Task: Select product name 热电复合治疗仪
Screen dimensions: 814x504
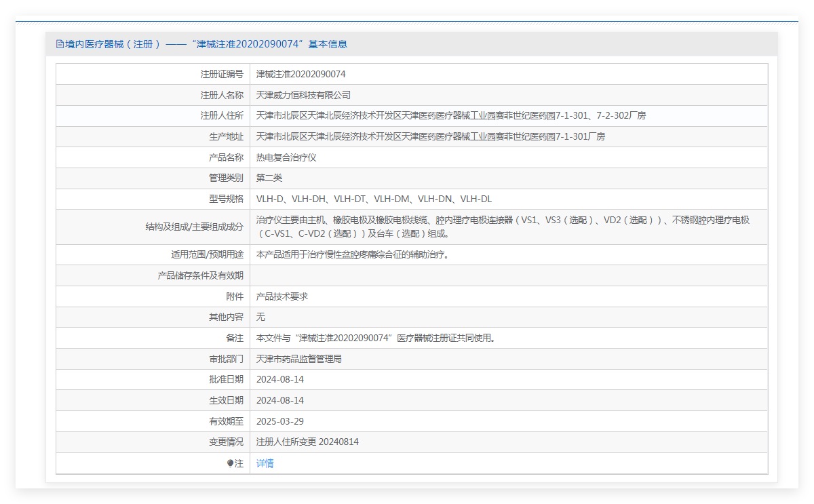Action: click(x=286, y=157)
